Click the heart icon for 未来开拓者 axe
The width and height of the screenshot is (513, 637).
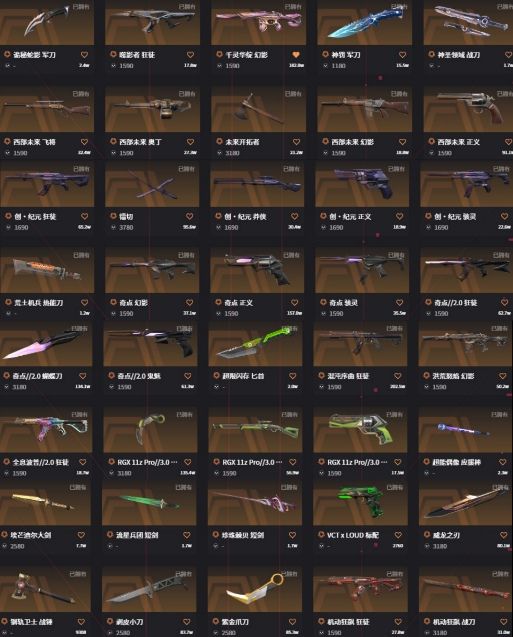coord(296,142)
